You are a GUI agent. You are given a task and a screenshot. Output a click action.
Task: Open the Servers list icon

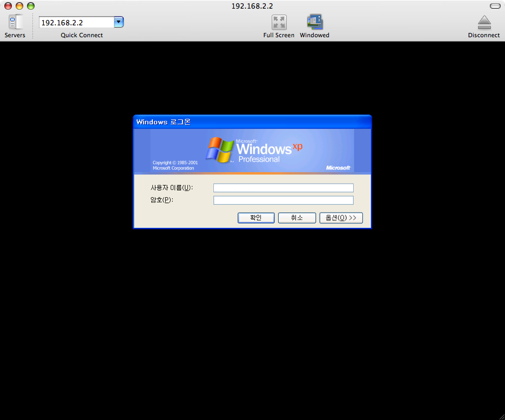click(x=15, y=22)
